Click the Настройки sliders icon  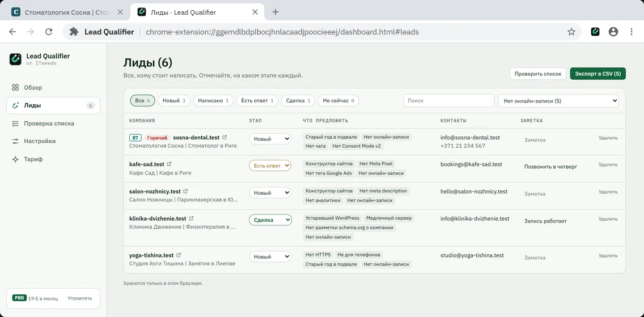point(15,141)
